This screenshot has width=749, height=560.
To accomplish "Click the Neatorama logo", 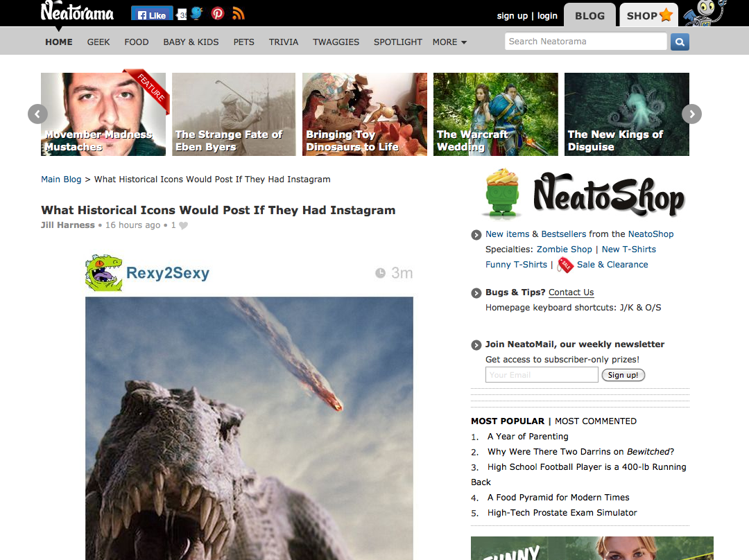I will [77, 12].
